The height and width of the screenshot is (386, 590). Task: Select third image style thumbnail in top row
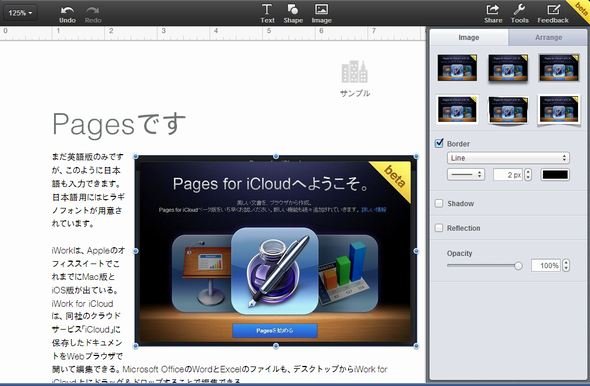point(559,68)
